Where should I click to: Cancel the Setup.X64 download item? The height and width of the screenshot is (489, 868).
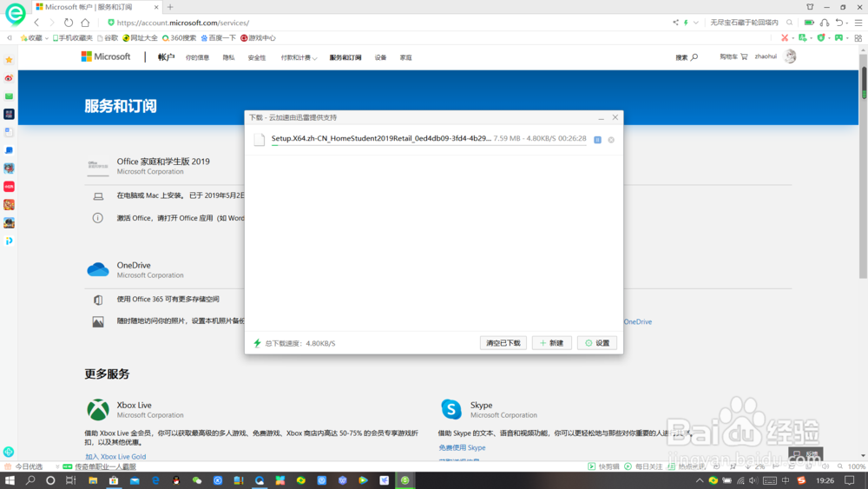tap(611, 140)
